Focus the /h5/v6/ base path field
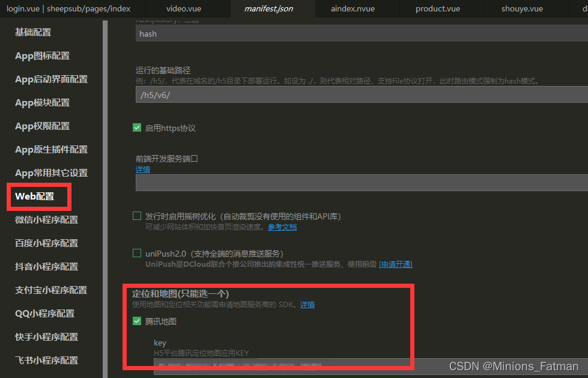This screenshot has height=378, width=588. pos(362,94)
